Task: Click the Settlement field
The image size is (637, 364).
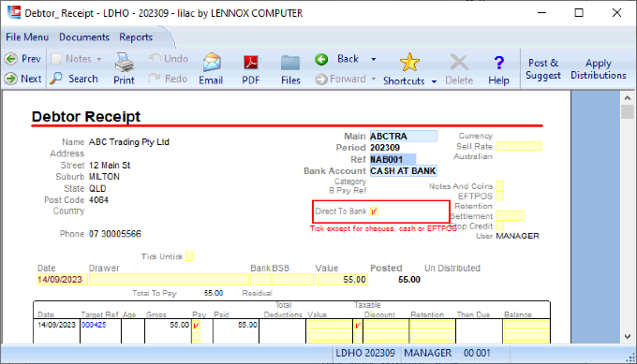Action: click(510, 216)
